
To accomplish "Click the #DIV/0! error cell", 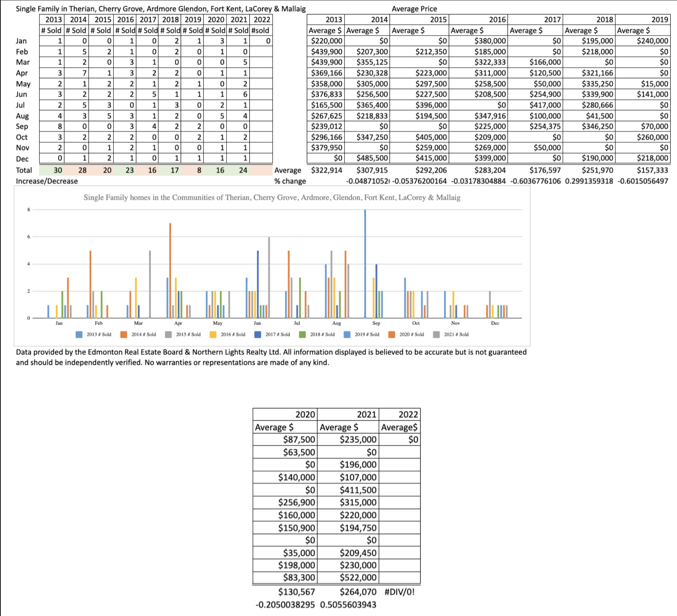I will (399, 592).
